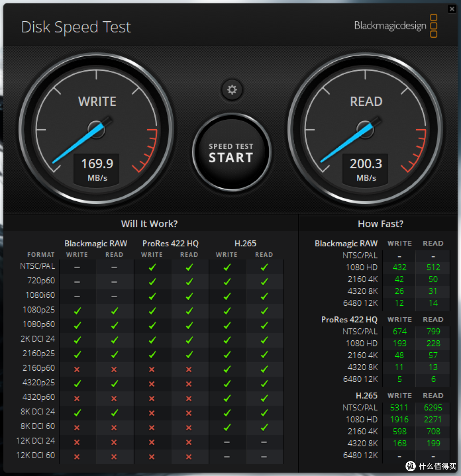
Task: Select the 4320p25 format row label
Action: pyautogui.click(x=39, y=383)
